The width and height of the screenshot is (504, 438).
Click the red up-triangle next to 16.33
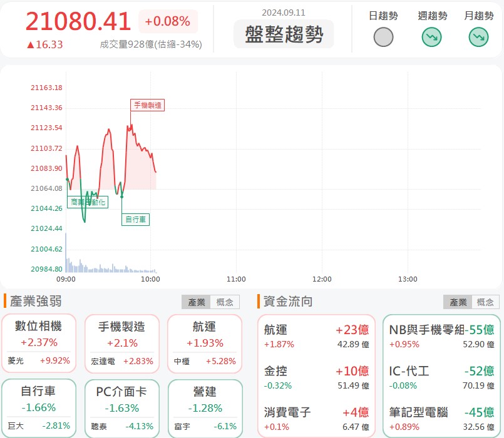tap(30, 45)
